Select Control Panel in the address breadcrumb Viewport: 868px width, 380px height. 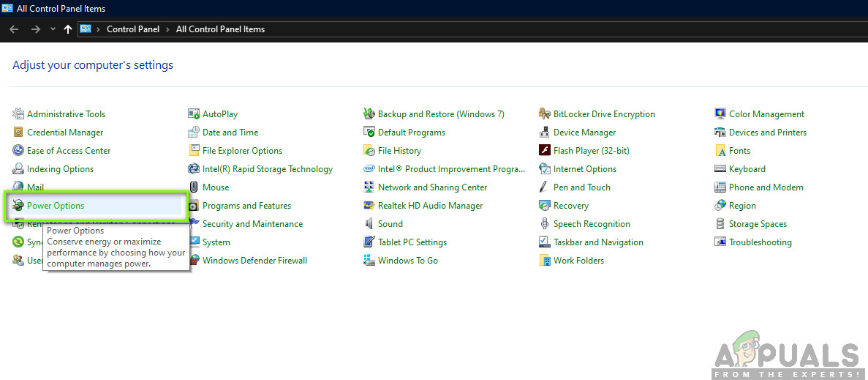[134, 29]
